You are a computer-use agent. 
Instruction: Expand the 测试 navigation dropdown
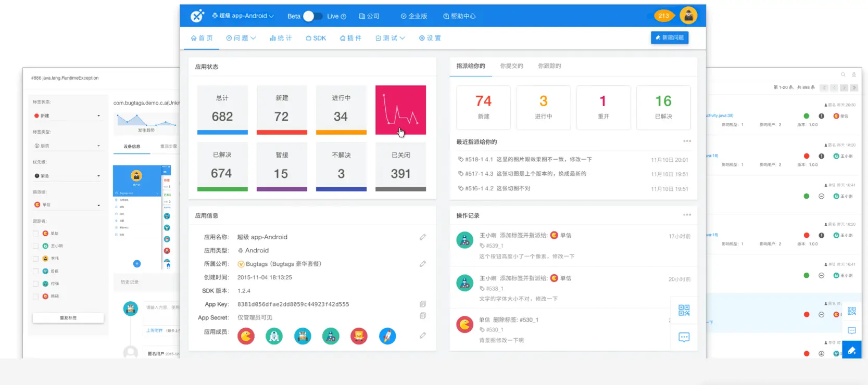390,38
